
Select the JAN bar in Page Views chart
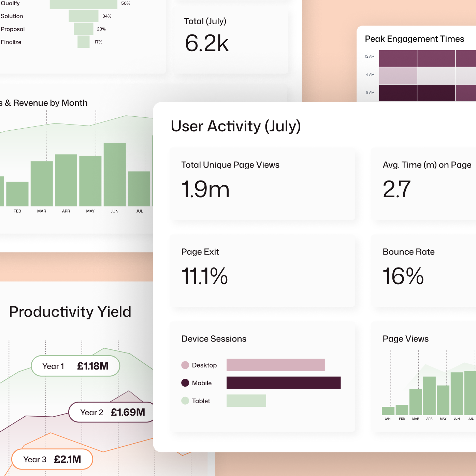(388, 411)
